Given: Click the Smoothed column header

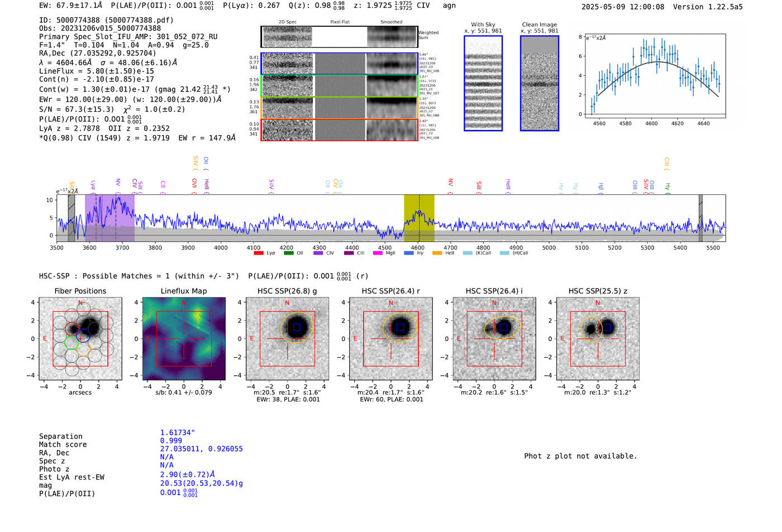Looking at the screenshot, I should click(392, 22).
